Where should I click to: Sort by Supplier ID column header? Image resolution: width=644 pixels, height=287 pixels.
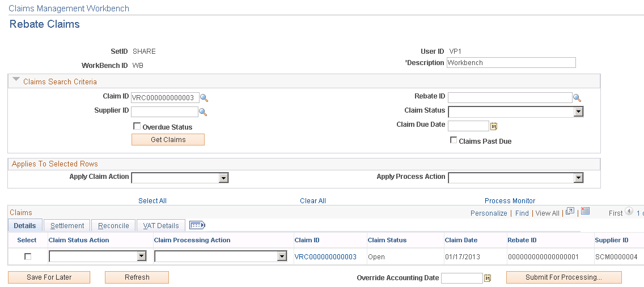(x=612, y=240)
